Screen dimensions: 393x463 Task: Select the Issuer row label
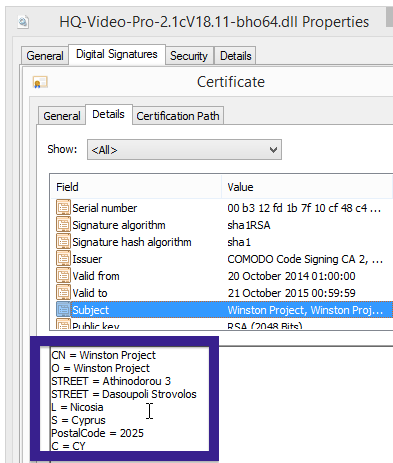click(87, 259)
